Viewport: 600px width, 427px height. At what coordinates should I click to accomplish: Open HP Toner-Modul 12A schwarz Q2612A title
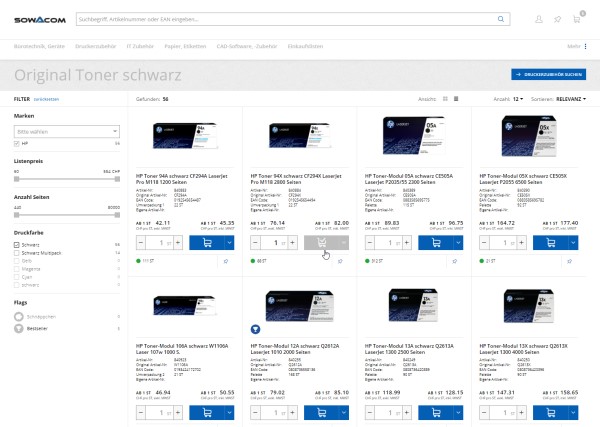[295, 349]
